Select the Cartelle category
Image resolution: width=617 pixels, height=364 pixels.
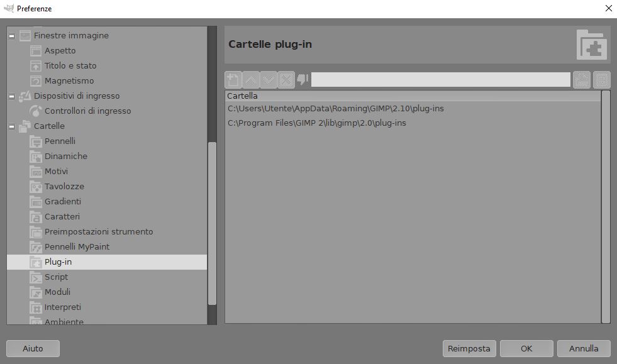click(49, 126)
